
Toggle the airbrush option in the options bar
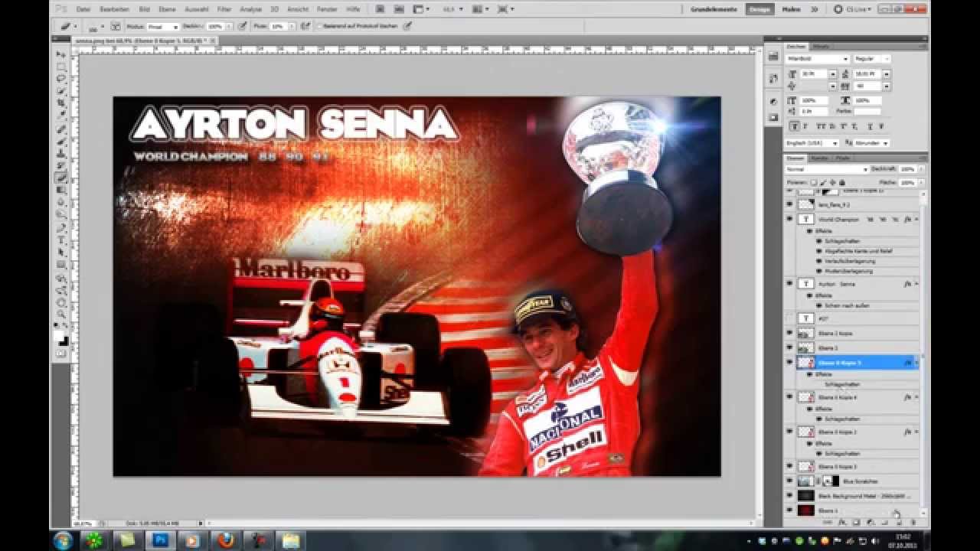pos(306,26)
